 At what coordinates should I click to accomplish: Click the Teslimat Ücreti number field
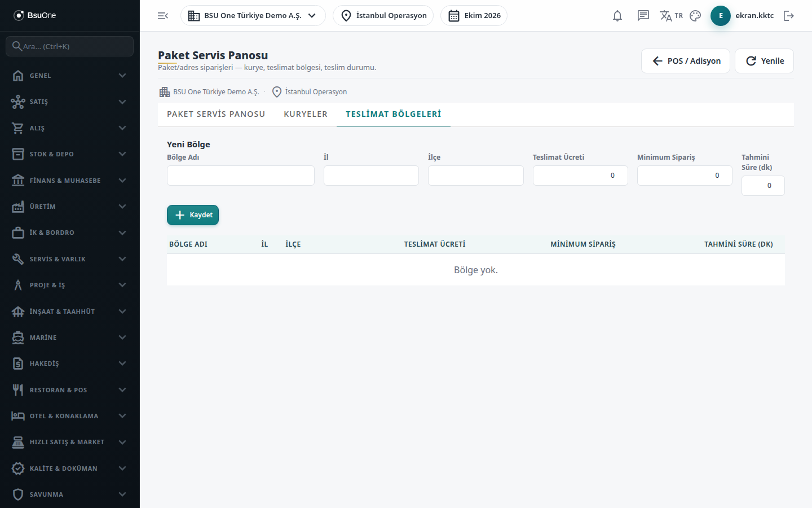click(580, 176)
